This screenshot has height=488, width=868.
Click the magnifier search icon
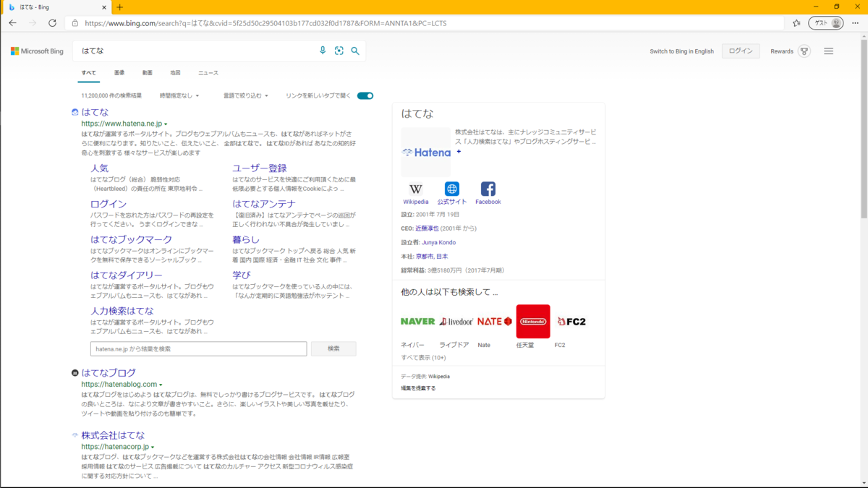click(x=355, y=51)
